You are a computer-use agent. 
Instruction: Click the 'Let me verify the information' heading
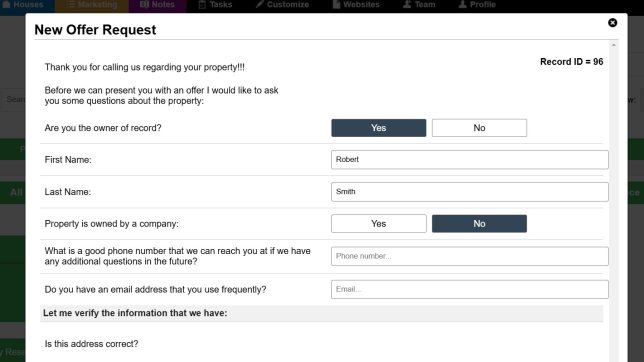pyautogui.click(x=135, y=313)
